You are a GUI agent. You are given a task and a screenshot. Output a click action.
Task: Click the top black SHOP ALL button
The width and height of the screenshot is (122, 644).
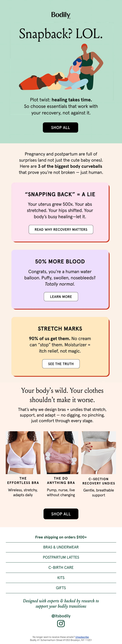click(60, 128)
